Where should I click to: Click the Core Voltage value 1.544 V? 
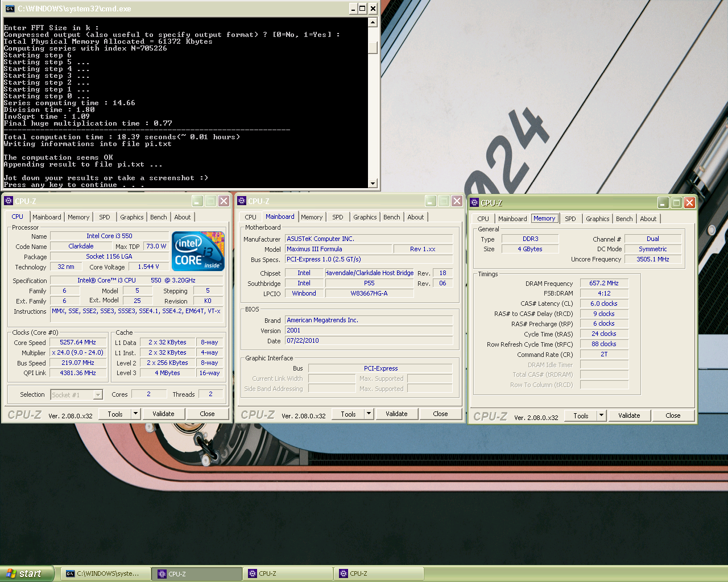pyautogui.click(x=148, y=267)
